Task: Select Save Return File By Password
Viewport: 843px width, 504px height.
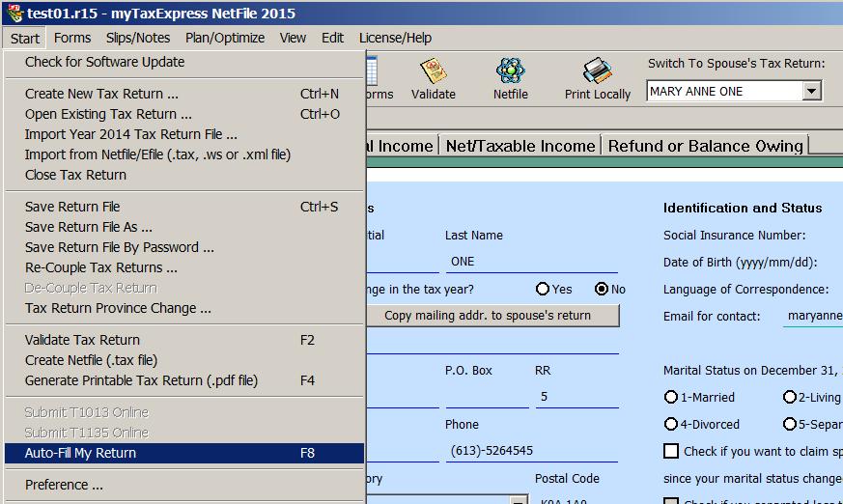Action: click(184, 247)
